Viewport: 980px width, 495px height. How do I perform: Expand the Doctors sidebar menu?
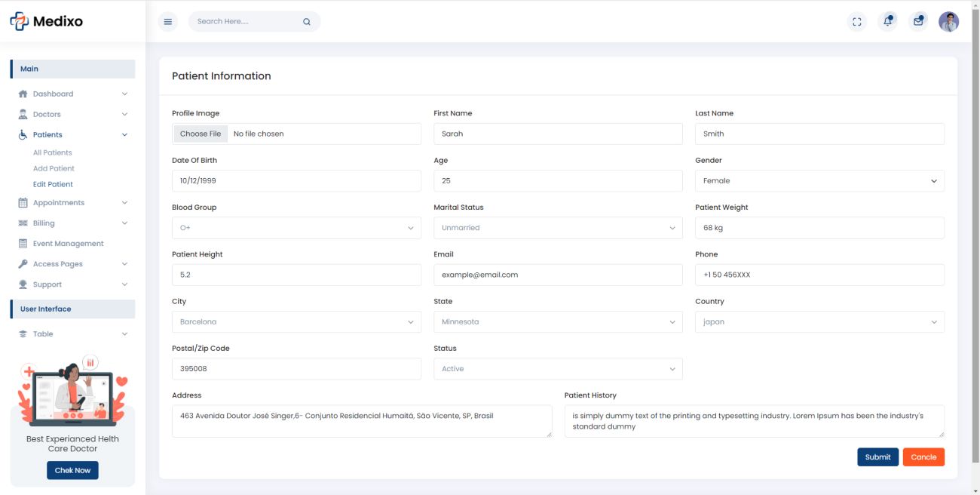tap(72, 115)
